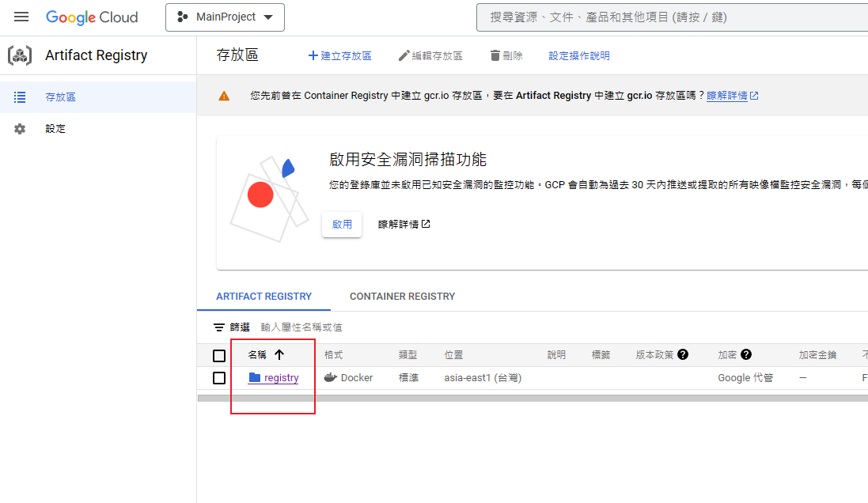Click the 存放區 page title
This screenshot has height=503, width=868.
point(237,55)
